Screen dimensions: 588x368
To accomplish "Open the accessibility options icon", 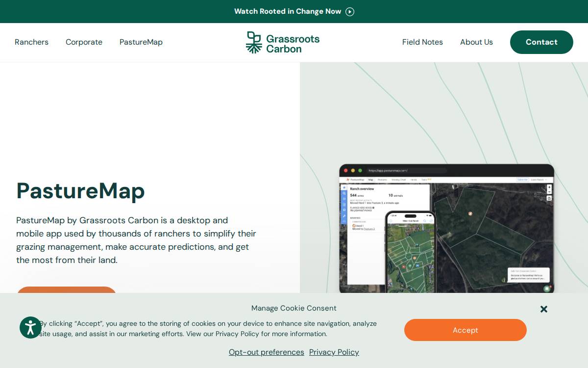I will point(30,327).
